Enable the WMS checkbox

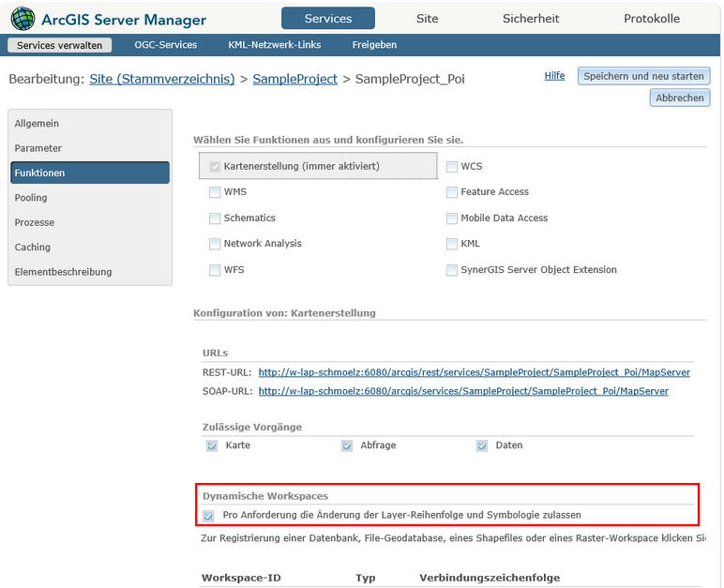215,192
